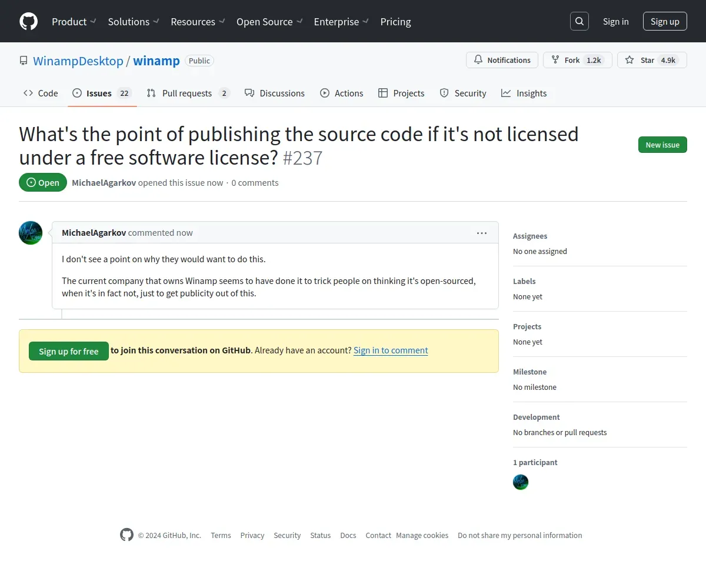This screenshot has height=588, width=706.
Task: Click the GitHub logo in header
Action: [x=28, y=22]
